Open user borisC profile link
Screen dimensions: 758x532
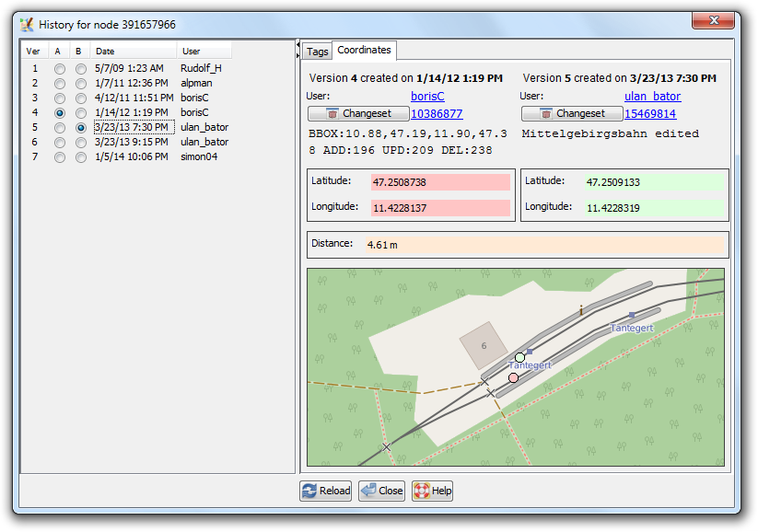[x=427, y=96]
